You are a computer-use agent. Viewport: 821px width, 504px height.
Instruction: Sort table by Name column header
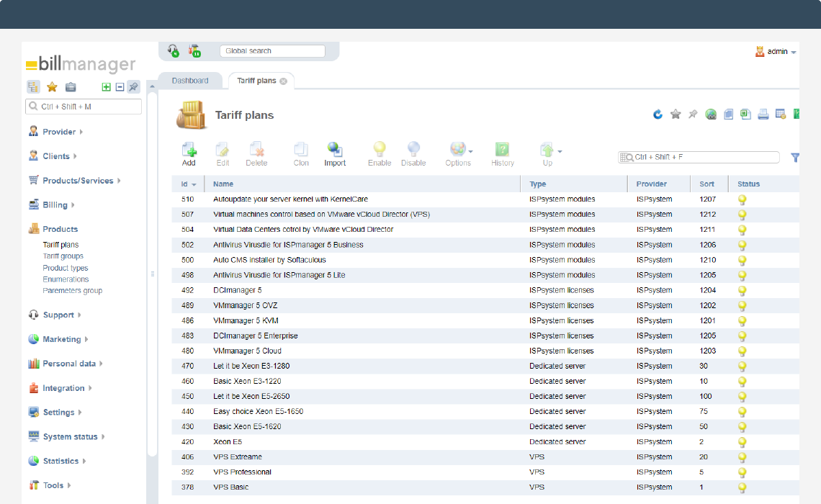[x=362, y=184]
